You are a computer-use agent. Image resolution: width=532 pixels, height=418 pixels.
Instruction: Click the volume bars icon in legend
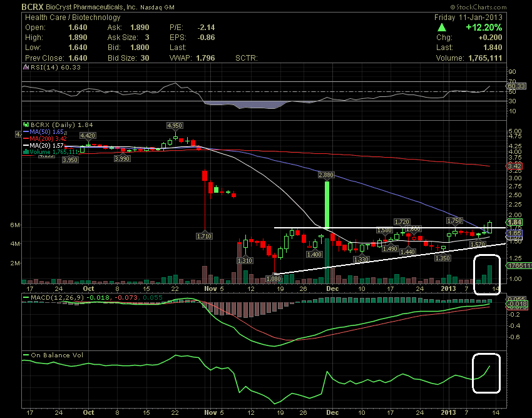click(26, 152)
